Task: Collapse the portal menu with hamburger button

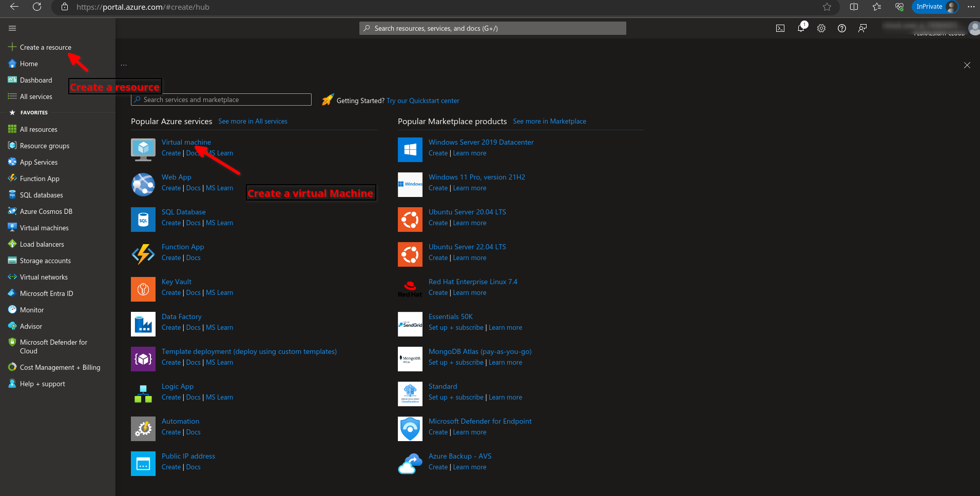Action: click(12, 28)
